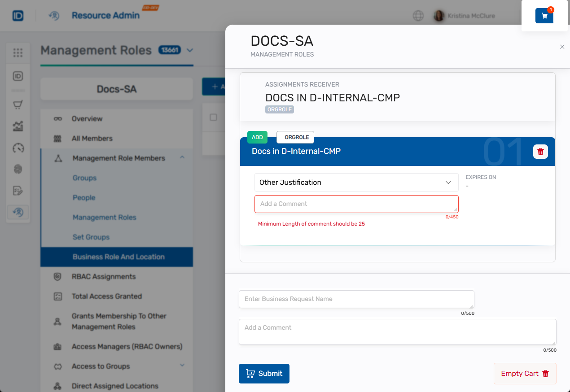The image size is (570, 392).
Task: Open the speedometer dashboard icon in sidebar
Action: [18, 148]
